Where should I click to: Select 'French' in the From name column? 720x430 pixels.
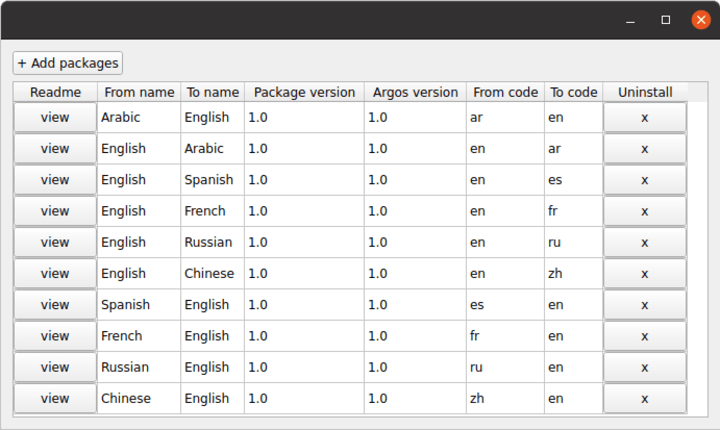(139, 336)
